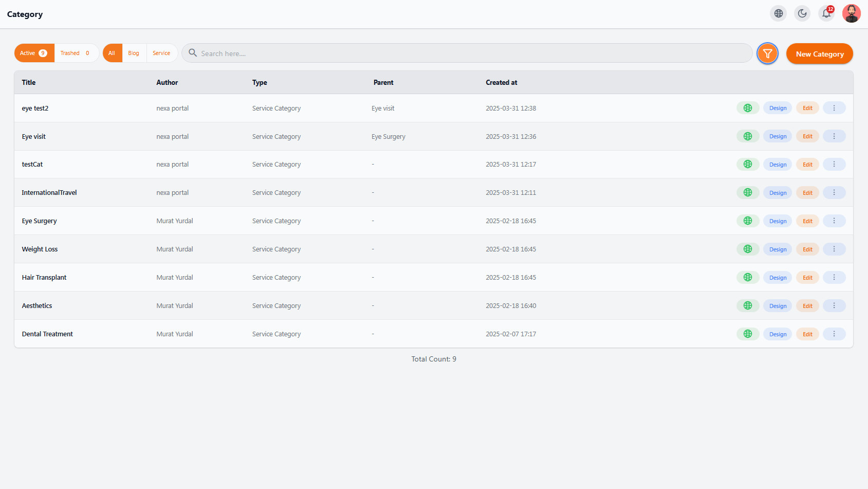Click green globe icon for testCat
Viewport: 868px width, 489px height.
coord(748,165)
